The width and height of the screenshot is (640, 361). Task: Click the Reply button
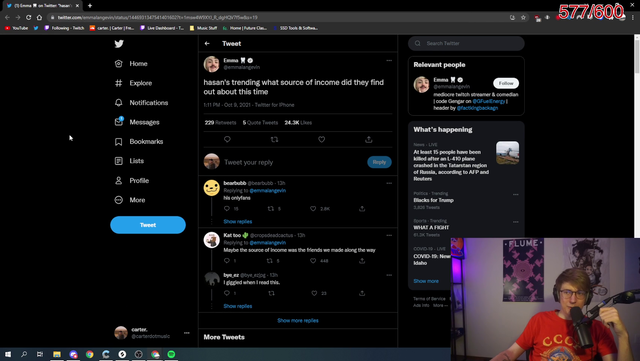(x=379, y=162)
